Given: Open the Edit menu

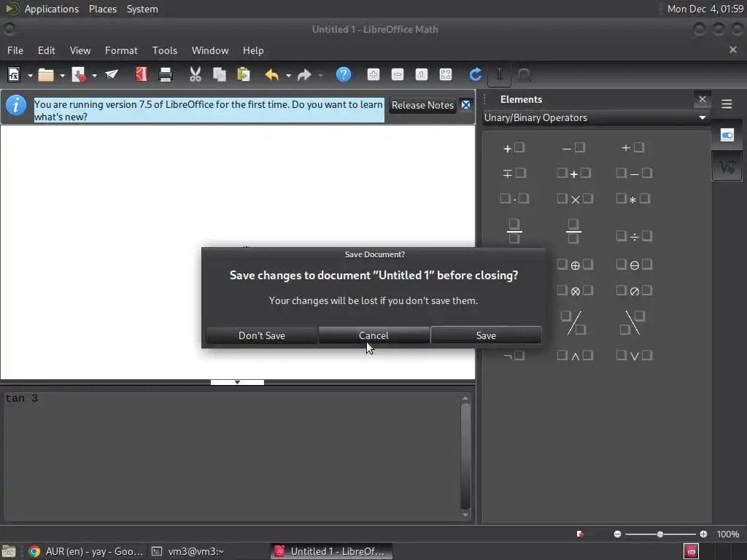Looking at the screenshot, I should click(46, 50).
